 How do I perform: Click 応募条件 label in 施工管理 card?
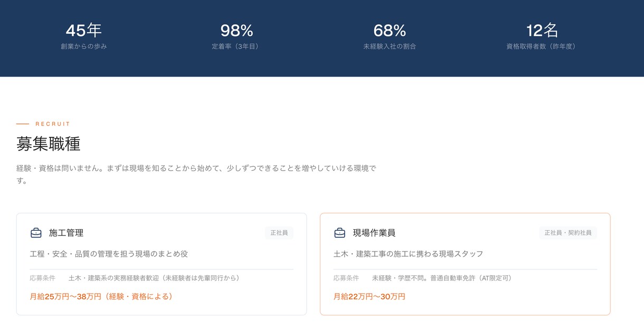point(43,278)
